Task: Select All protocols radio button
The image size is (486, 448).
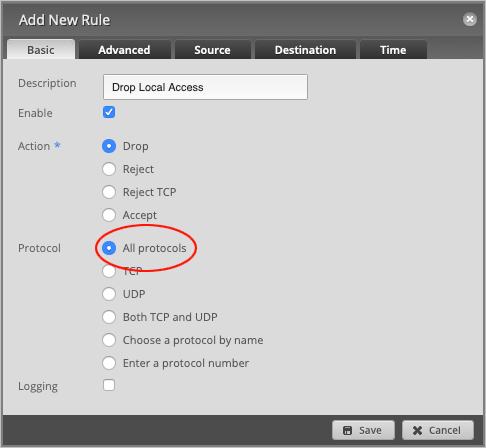Action: [x=109, y=248]
